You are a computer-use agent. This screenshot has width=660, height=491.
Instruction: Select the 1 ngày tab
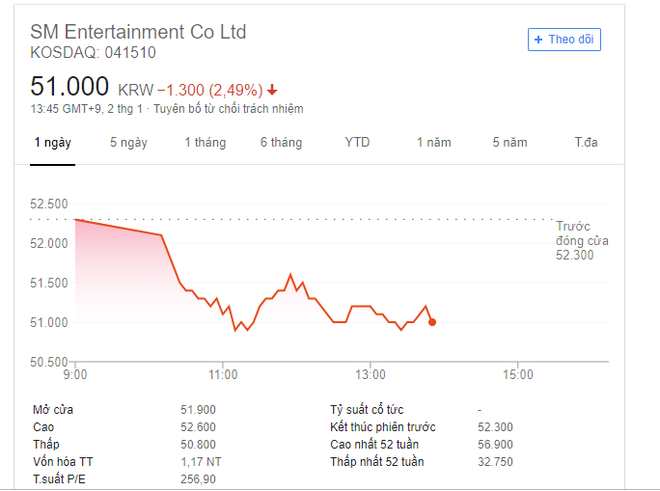[53, 142]
